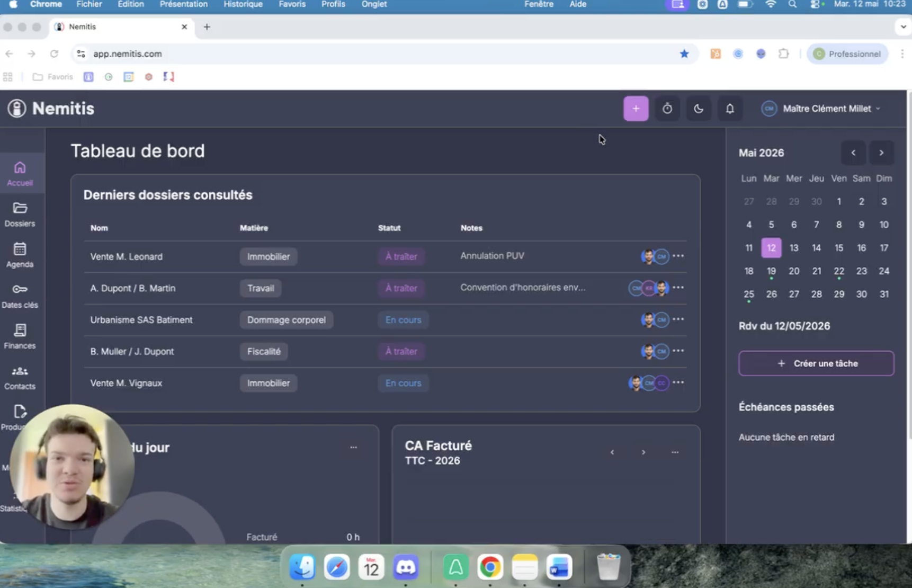Open Chrome Favoris menu
The image size is (912, 588).
click(292, 4)
